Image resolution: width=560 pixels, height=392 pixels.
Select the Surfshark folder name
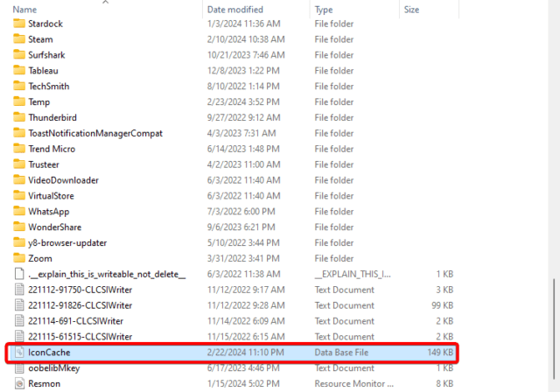pyautogui.click(x=46, y=55)
